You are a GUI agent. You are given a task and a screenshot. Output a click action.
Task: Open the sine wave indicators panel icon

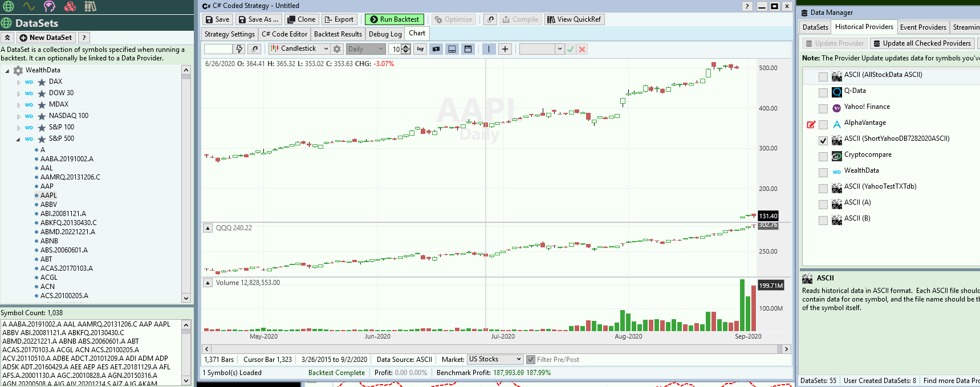point(29,6)
